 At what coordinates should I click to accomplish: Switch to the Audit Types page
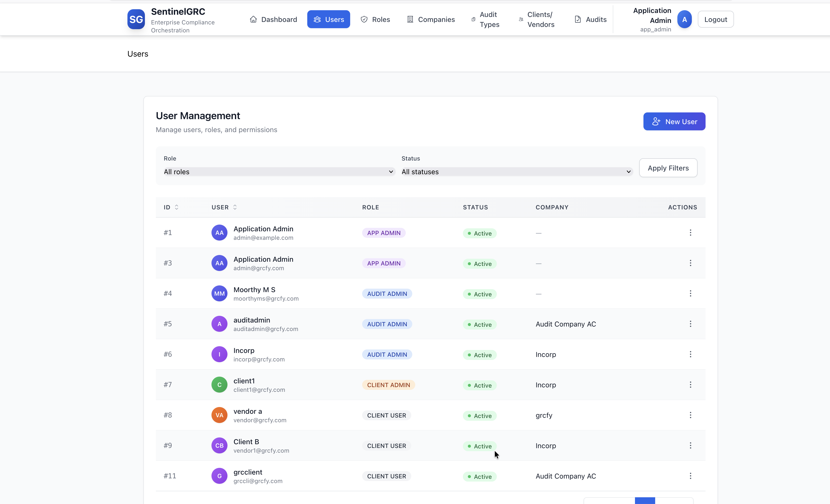(486, 19)
